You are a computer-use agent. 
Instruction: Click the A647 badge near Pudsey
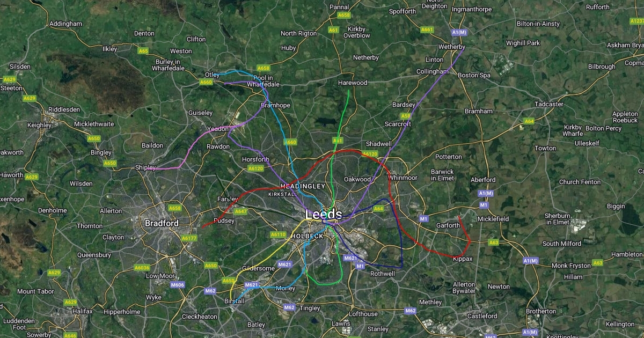coord(240,211)
